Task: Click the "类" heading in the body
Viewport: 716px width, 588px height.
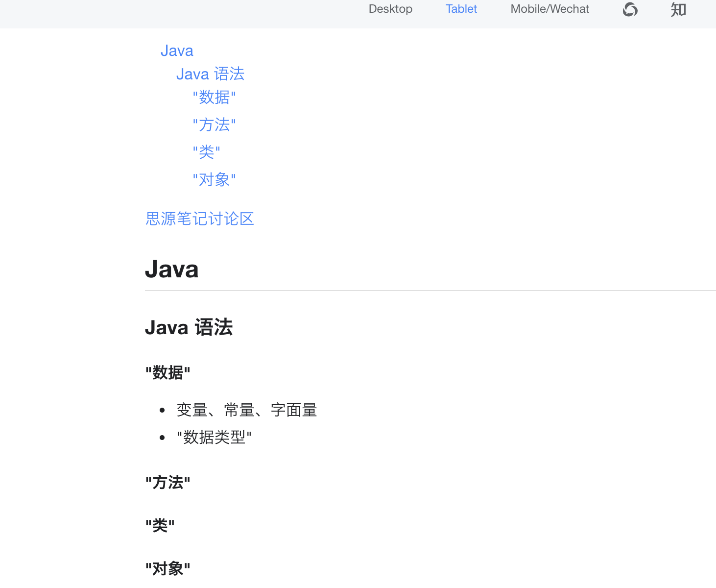Action: point(159,524)
